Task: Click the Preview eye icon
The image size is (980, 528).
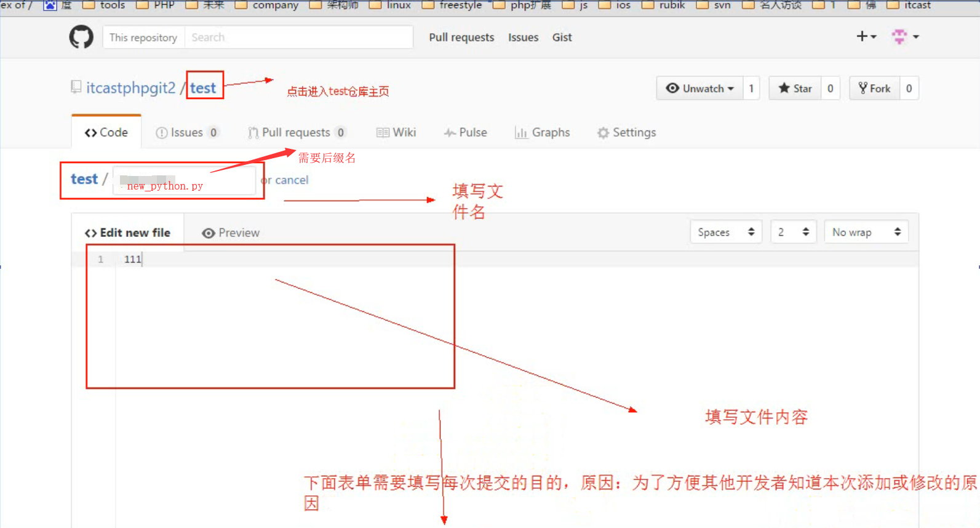Action: (209, 233)
